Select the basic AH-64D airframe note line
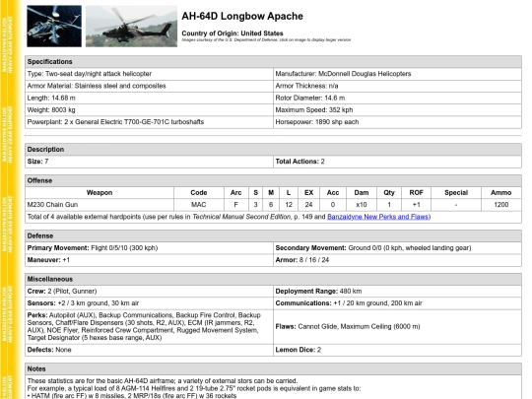532x399 pixels. 163,381
